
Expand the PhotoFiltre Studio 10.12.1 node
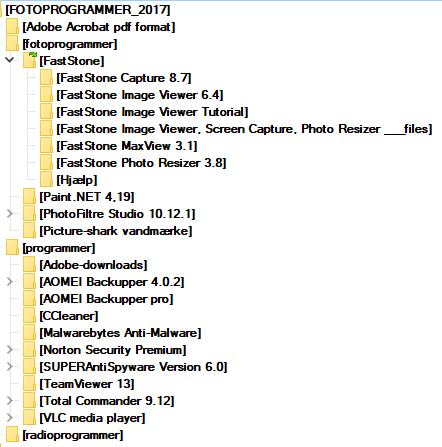pyautogui.click(x=10, y=214)
